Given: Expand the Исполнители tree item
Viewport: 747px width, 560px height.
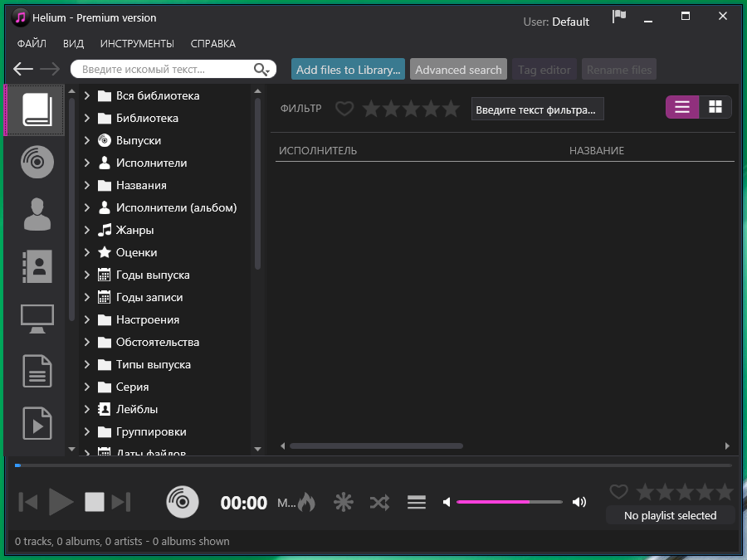Looking at the screenshot, I should coord(85,163).
